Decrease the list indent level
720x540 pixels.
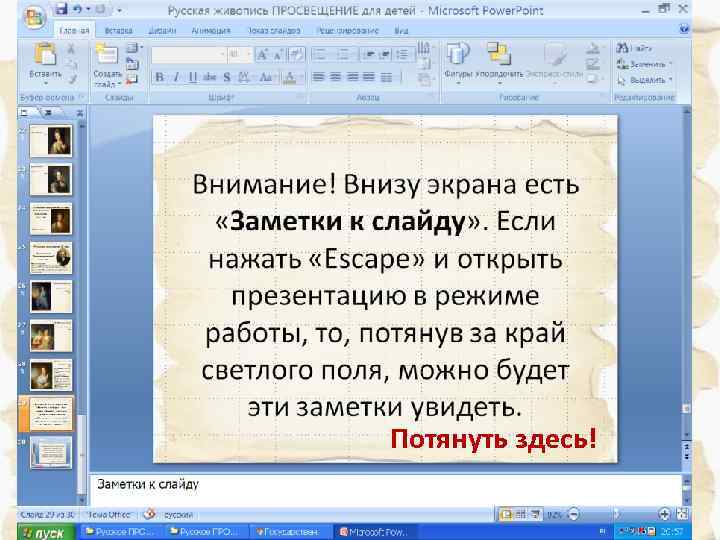point(369,55)
